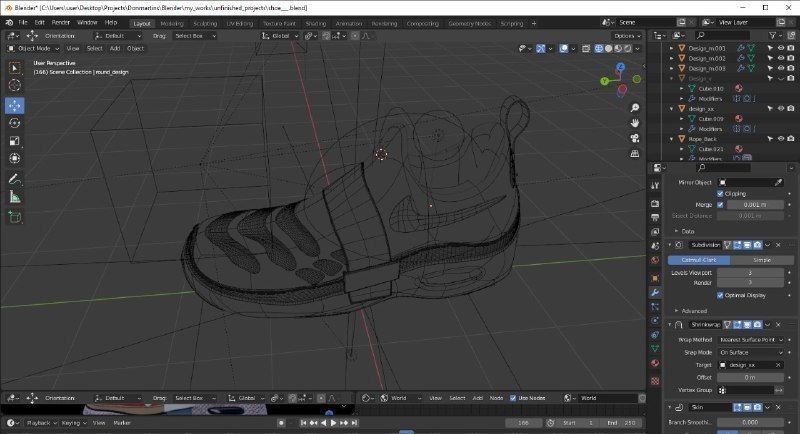Open the File menu

[23, 22]
